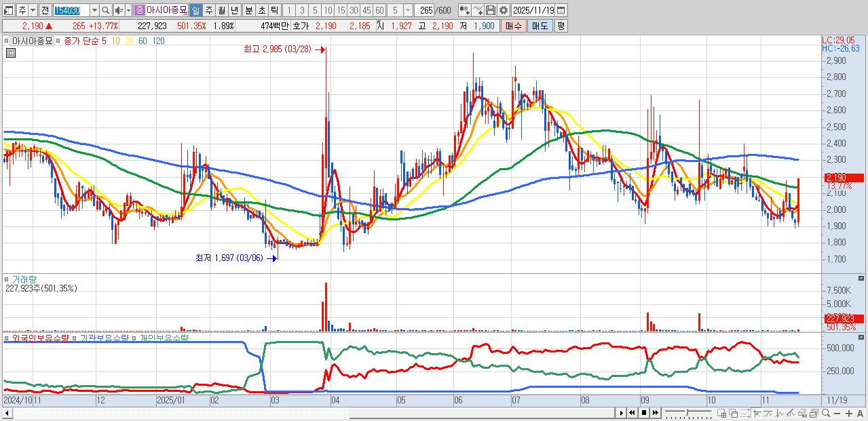
Task: Expand the stock code history dropdown
Action: pyautogui.click(x=94, y=11)
